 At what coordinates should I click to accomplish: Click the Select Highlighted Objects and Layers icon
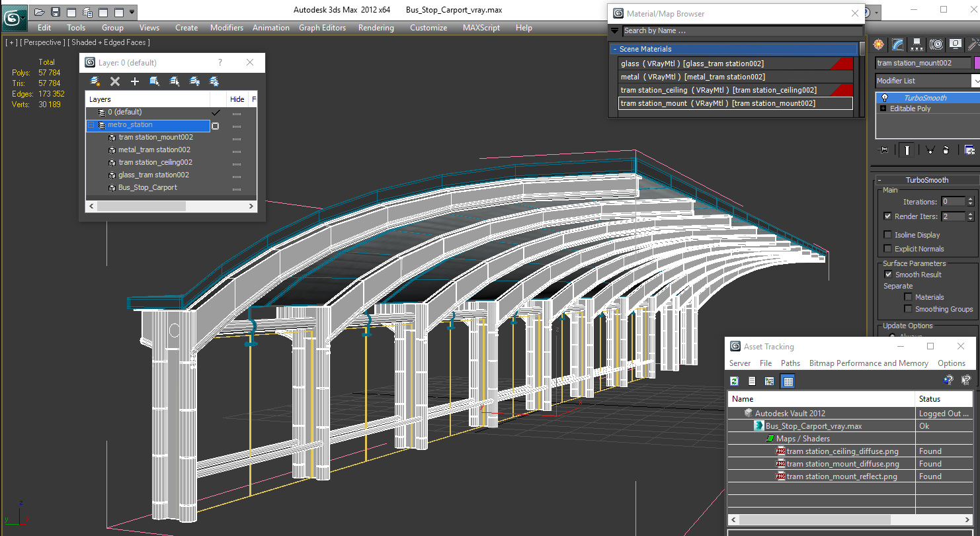[155, 81]
